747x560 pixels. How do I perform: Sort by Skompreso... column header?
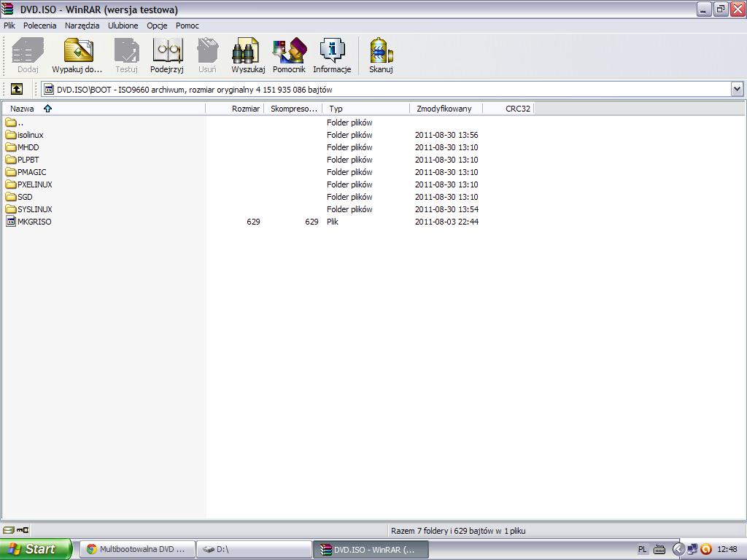pyautogui.click(x=293, y=109)
